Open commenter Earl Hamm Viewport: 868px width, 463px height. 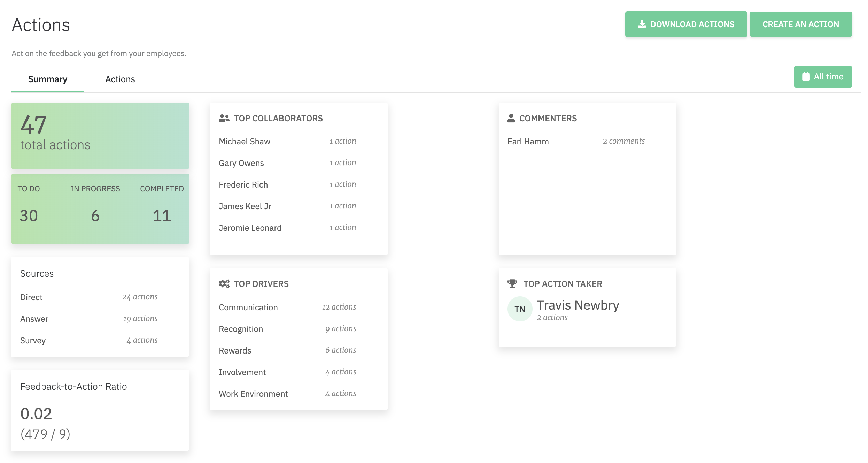point(528,142)
